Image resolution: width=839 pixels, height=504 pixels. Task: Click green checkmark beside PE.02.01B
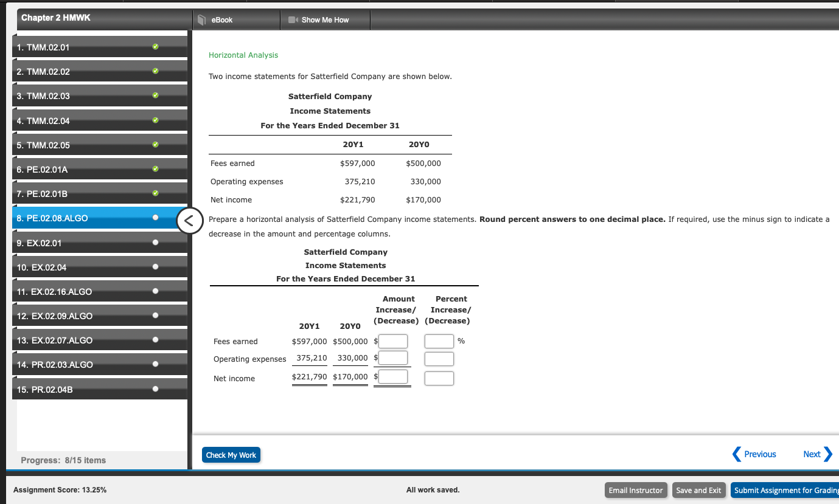pos(156,193)
